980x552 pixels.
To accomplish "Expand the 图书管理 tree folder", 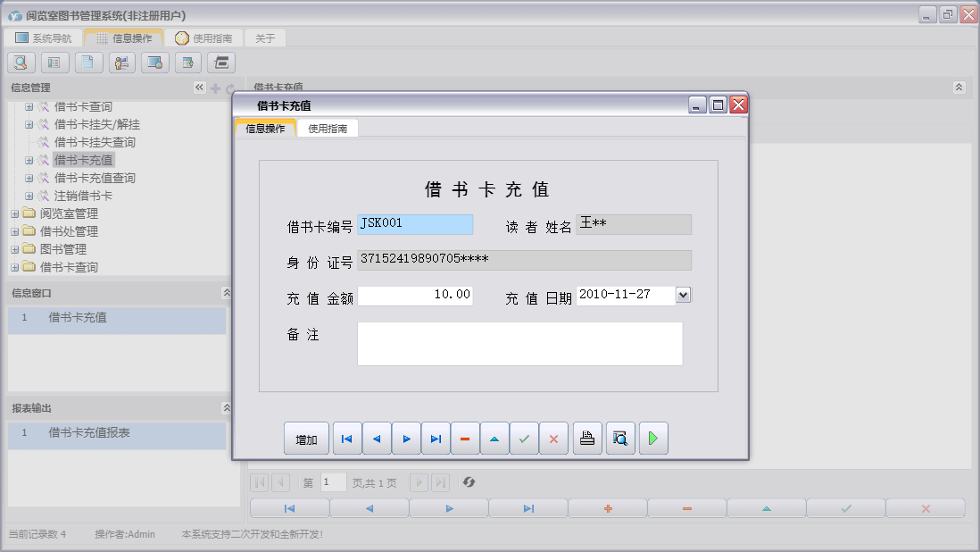I will click(15, 250).
